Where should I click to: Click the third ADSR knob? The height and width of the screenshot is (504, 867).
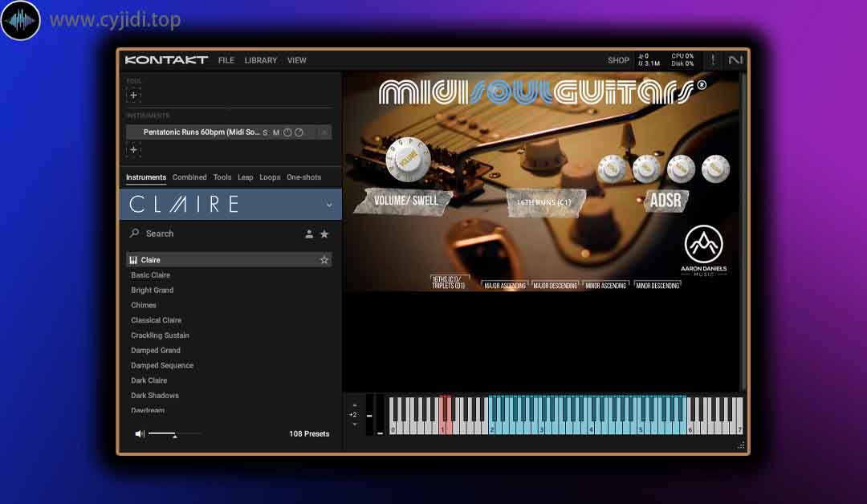(681, 169)
